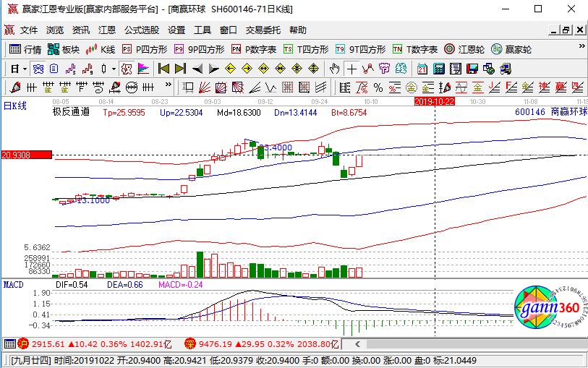
Task: Jump to the first bar
Action: (x=163, y=69)
